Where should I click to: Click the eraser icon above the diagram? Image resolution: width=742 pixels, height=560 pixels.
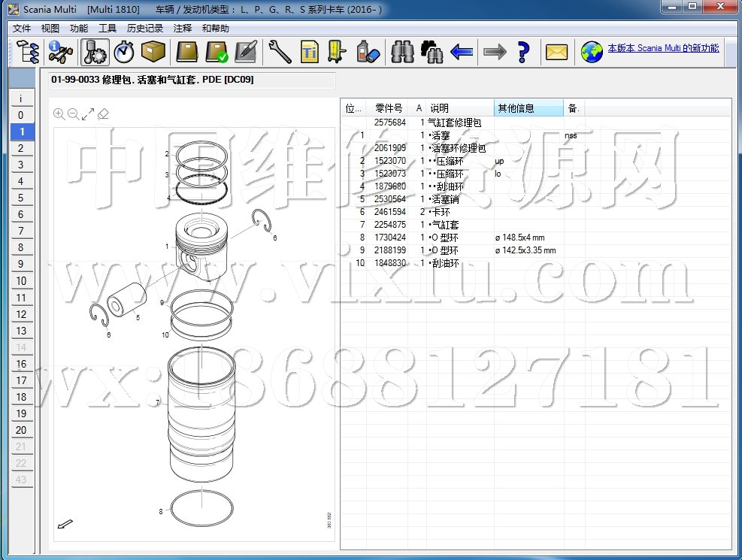coord(104,114)
